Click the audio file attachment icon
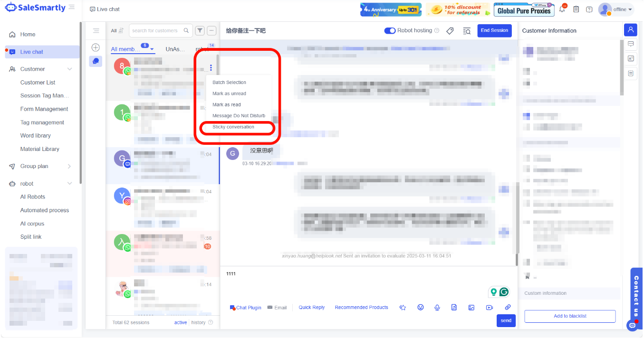644x338 pixels. click(x=454, y=307)
